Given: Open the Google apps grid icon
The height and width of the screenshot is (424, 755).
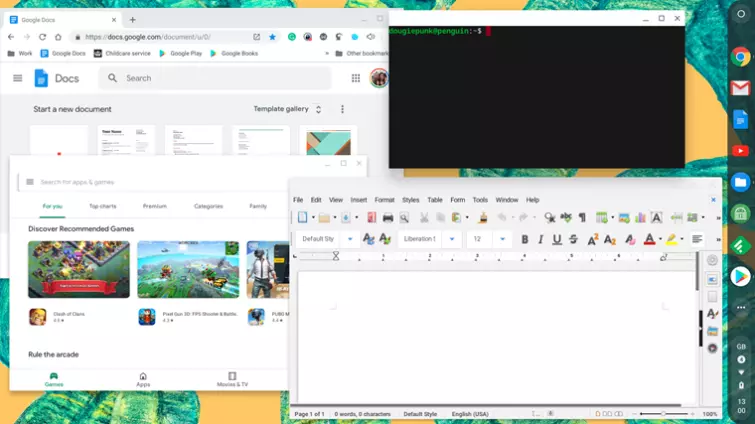Looking at the screenshot, I should pos(355,78).
